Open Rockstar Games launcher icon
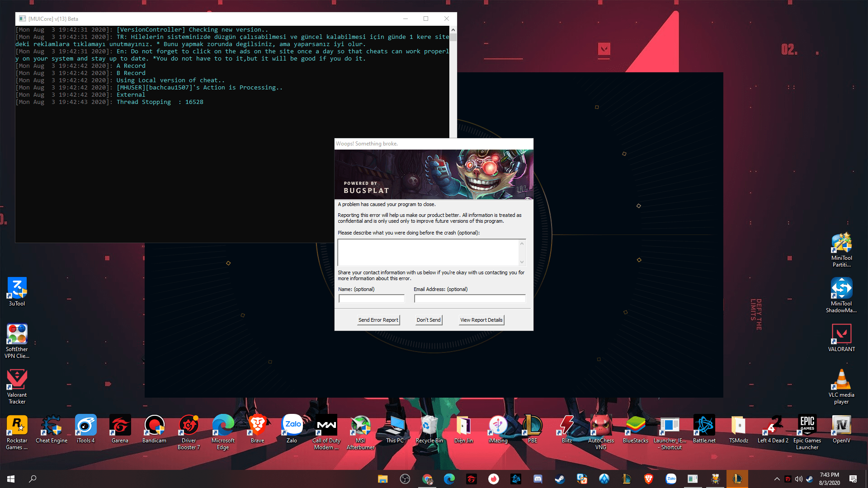Screen dimensions: 868x488 [17, 432]
